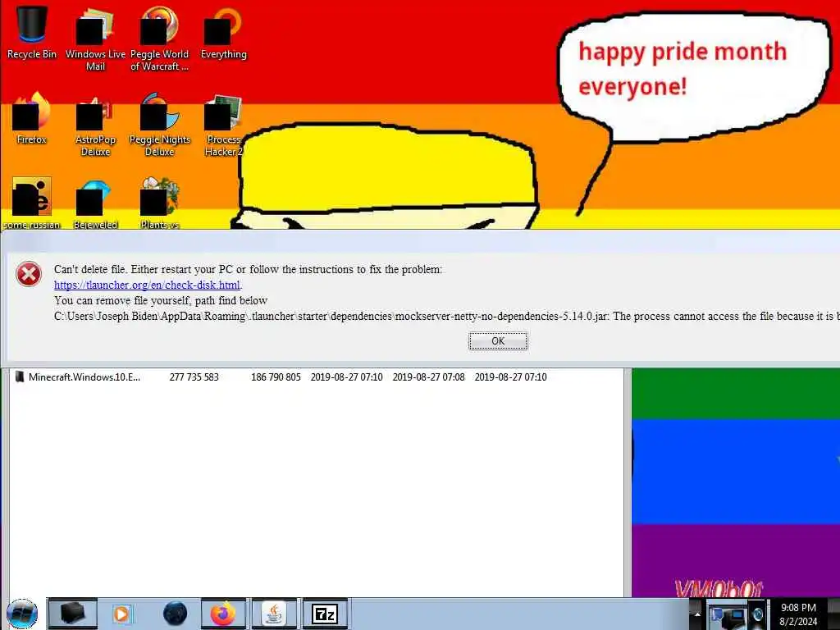Open the 'some russian' desktop shortcut
Image resolution: width=840 pixels, height=630 pixels.
[x=32, y=203]
